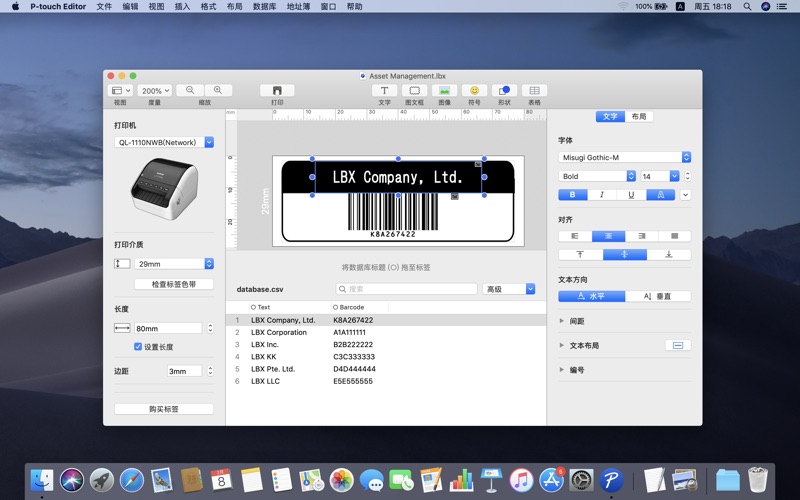Screen dimensions: 800x500
Task: Open the 29mm media dropdown
Action: [x=209, y=264]
